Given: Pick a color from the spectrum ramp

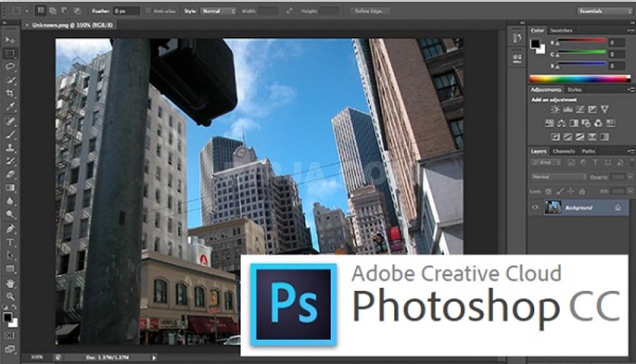Looking at the screenshot, I should (x=577, y=79).
